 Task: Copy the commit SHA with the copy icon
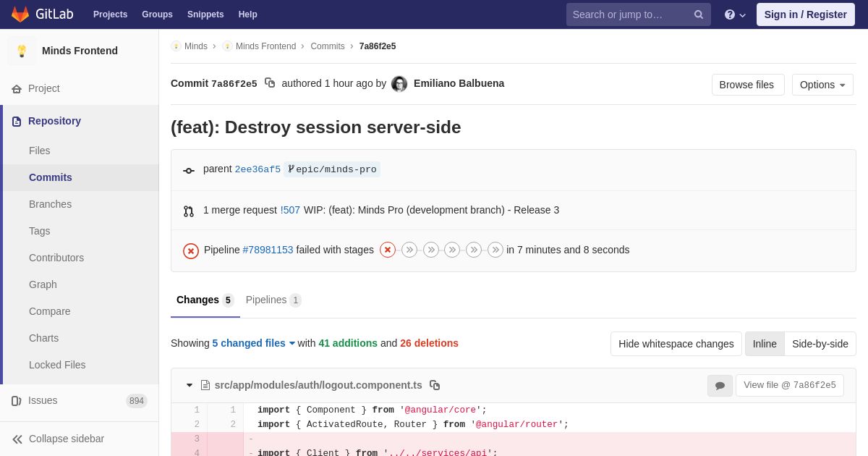[270, 83]
